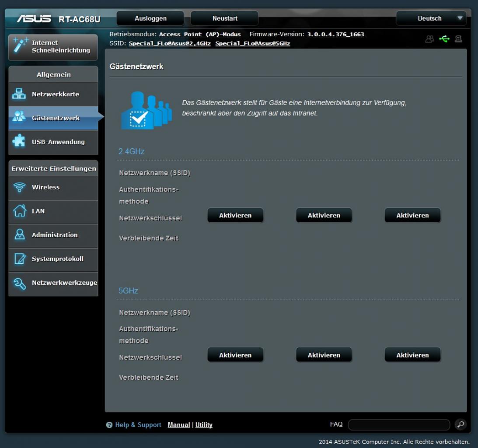Click the Ausloggen button
This screenshot has height=448, width=478.
click(150, 18)
